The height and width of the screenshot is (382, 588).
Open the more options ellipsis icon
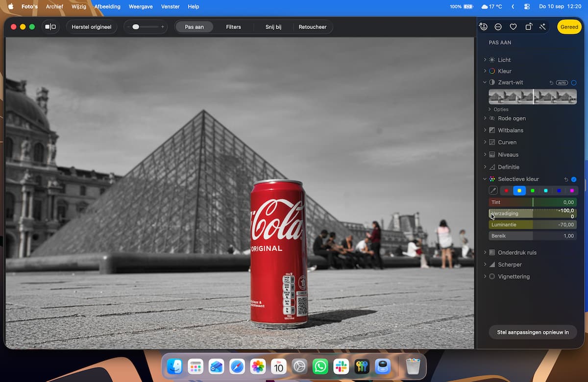click(498, 27)
